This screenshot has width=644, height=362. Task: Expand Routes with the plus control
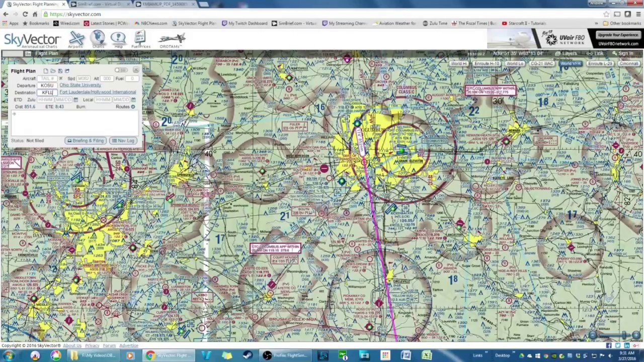tap(133, 106)
